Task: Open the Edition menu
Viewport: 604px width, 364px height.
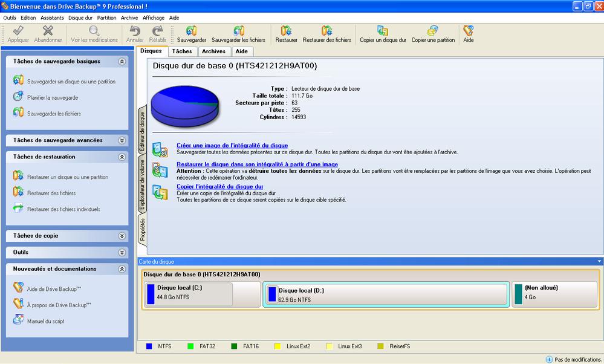Action: tap(28, 18)
